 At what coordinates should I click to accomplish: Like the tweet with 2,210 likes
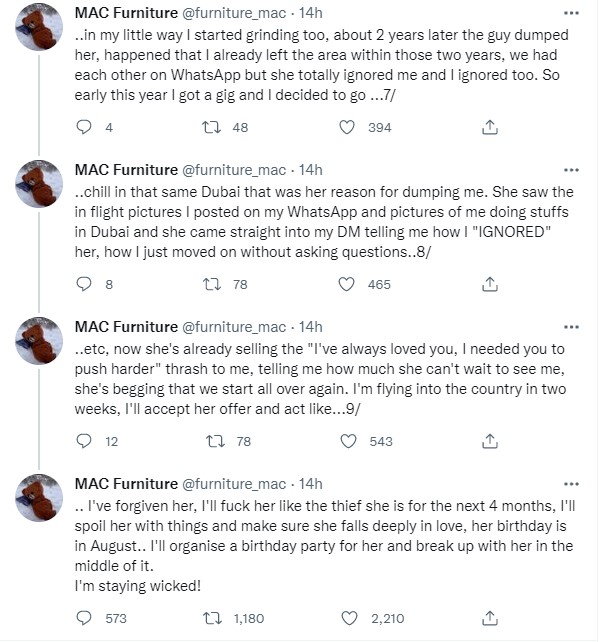[347, 618]
